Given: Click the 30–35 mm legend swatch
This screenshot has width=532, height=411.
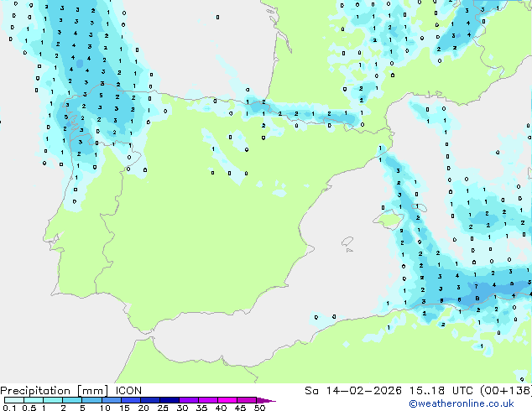Looking at the screenshot, I should (189, 400).
